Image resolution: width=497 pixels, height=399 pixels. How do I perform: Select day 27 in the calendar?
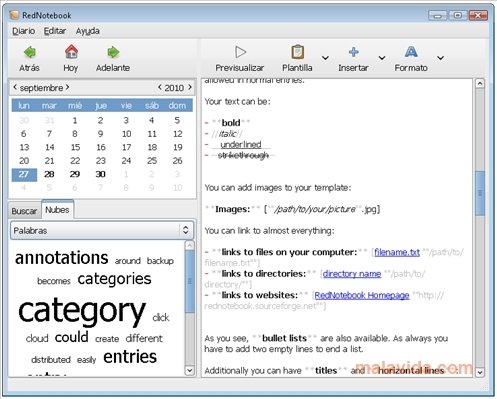pyautogui.click(x=24, y=174)
